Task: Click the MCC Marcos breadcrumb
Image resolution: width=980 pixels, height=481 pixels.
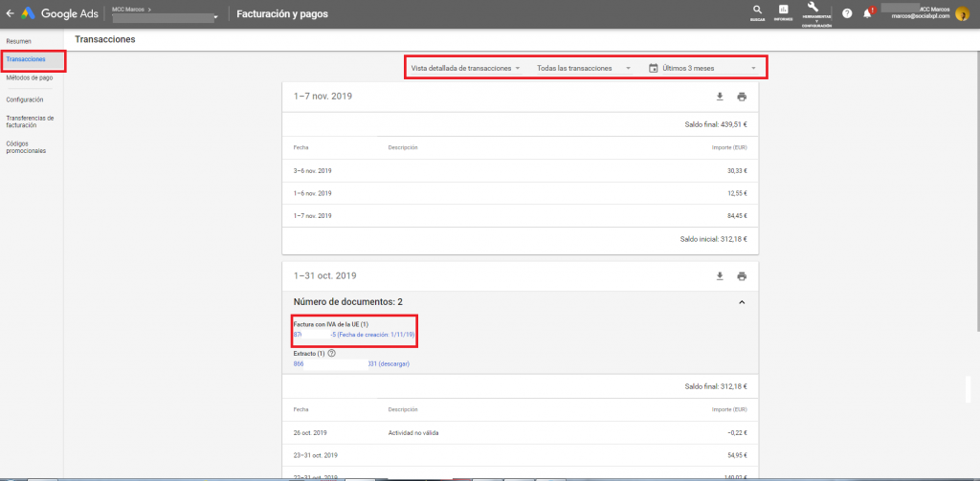Action: [x=129, y=10]
